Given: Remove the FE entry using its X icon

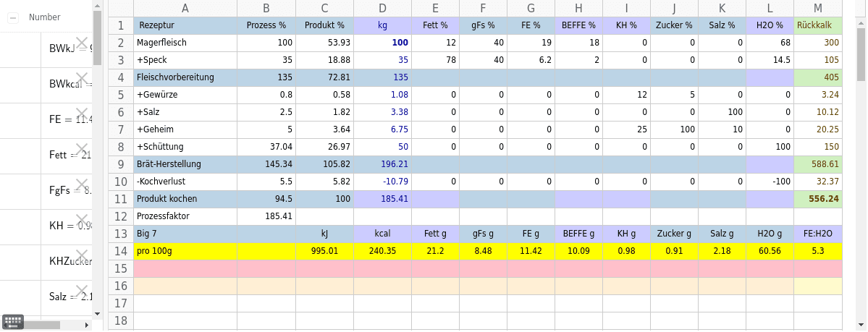Looking at the screenshot, I should point(82,113).
